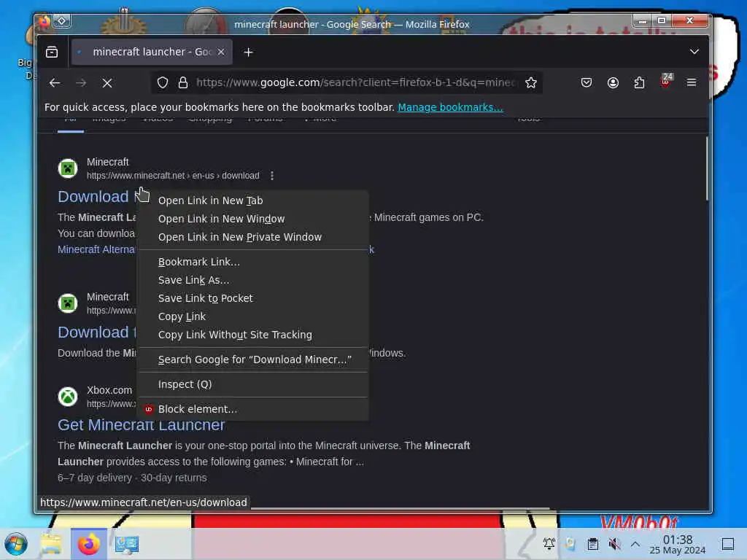Screen dimensions: 747x560
Task: Switch to the minecraft launcher browser tab
Action: 152,52
